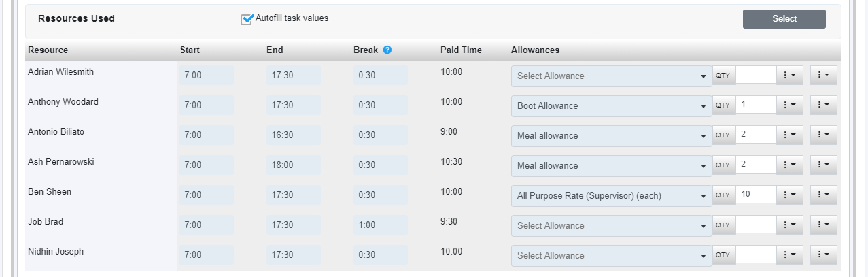Screen dimensions: 868x277
Task: Open Antonio Biliato's allowance options kebab menu
Action: coord(790,135)
